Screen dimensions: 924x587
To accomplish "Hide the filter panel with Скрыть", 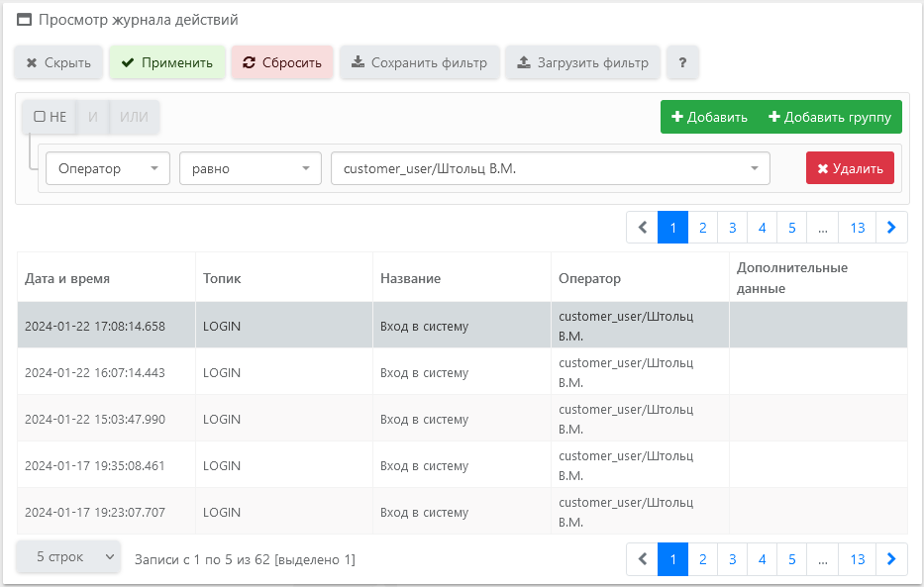I will (58, 62).
